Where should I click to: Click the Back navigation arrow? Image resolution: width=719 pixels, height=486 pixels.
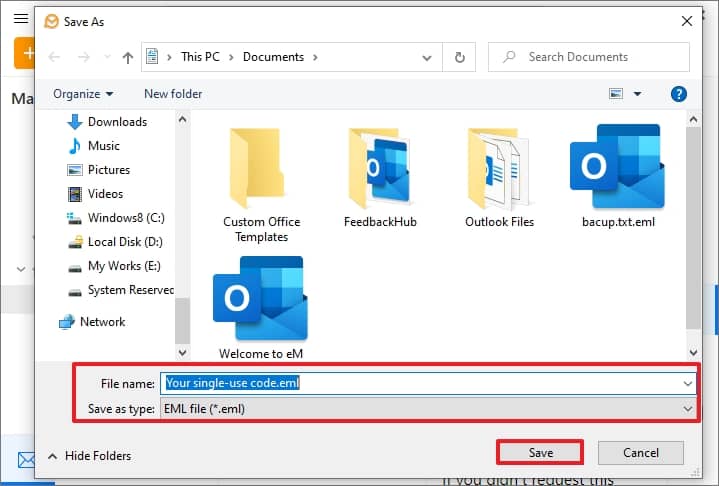[x=54, y=57]
